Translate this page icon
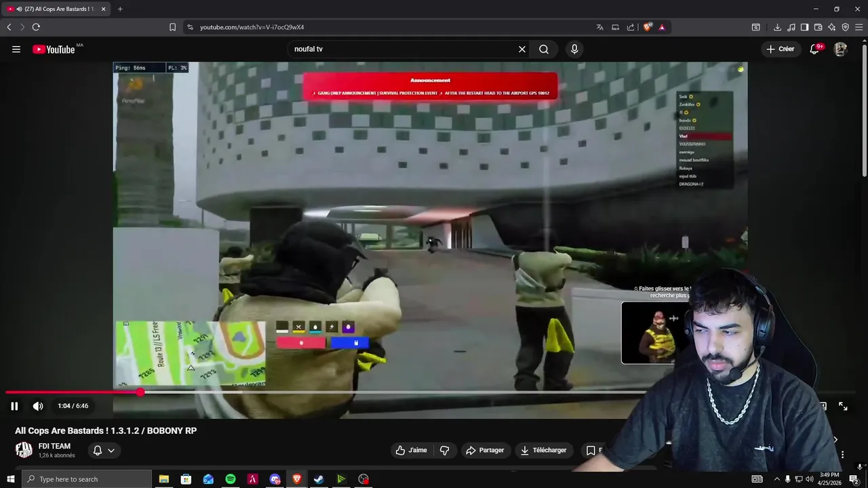868x488 pixels. (x=599, y=27)
